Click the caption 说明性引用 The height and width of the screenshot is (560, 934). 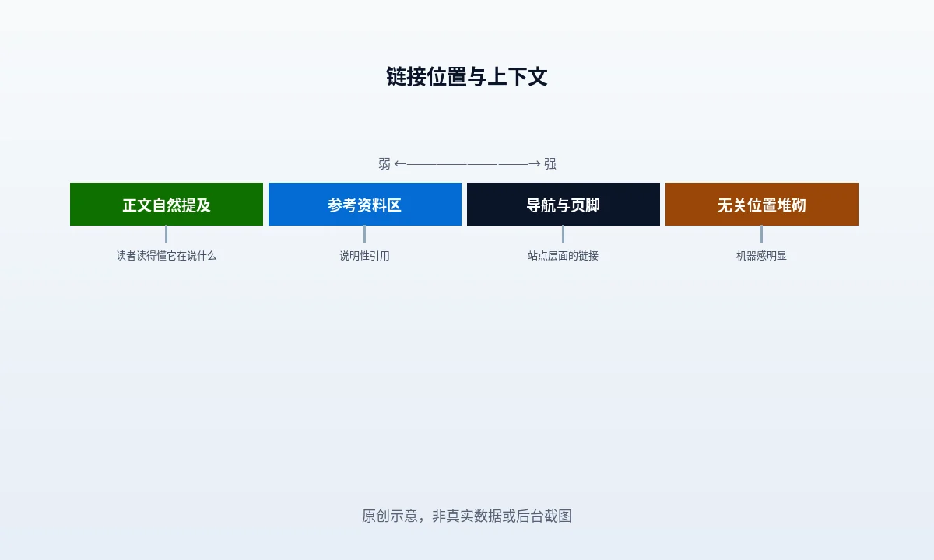click(365, 255)
